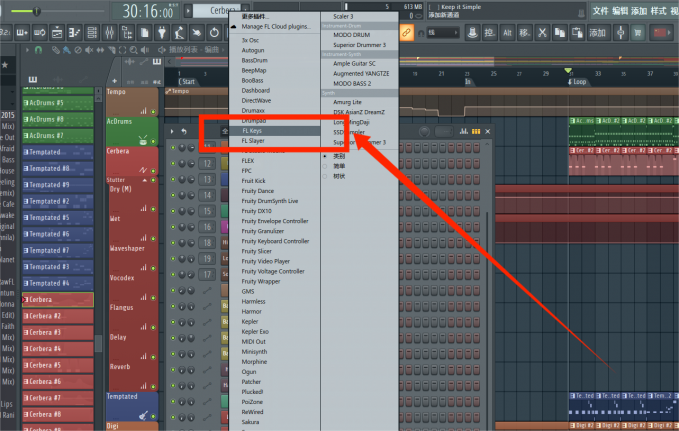Toggle the green magnet snap icon in playlist
This screenshot has height=431, width=679.
tap(38, 50)
